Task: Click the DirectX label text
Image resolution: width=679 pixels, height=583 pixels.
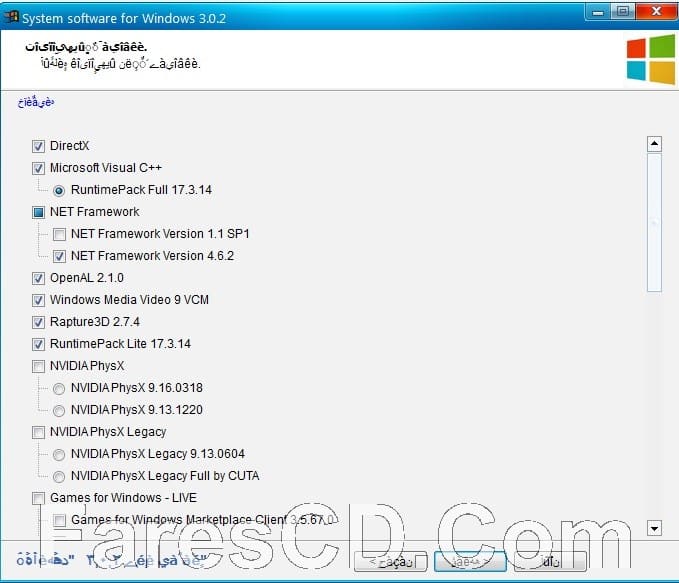Action: [69, 146]
